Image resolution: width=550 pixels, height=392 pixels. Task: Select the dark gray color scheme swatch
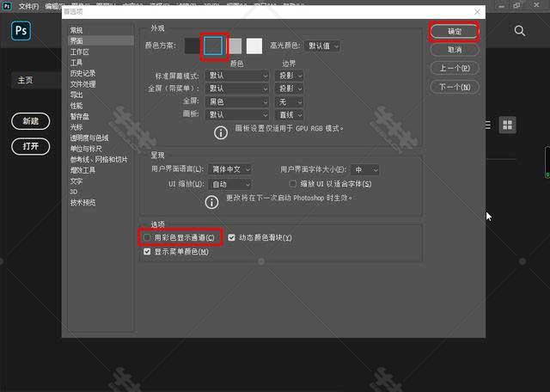(x=213, y=46)
